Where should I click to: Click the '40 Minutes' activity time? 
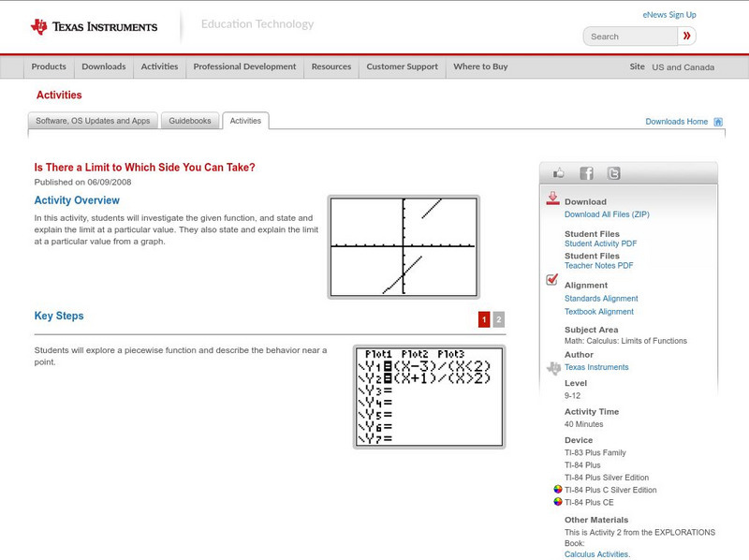pyautogui.click(x=583, y=424)
